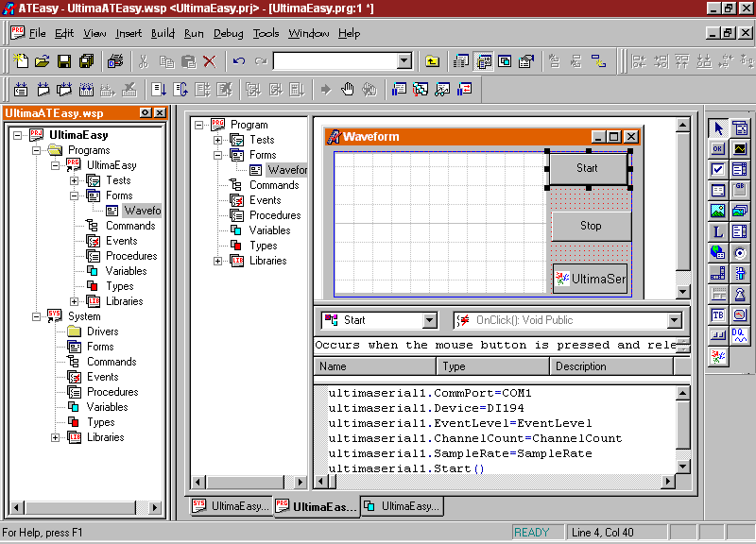756x544 pixels.
Task: Toggle the workspace panel pin button
Action: [x=146, y=112]
